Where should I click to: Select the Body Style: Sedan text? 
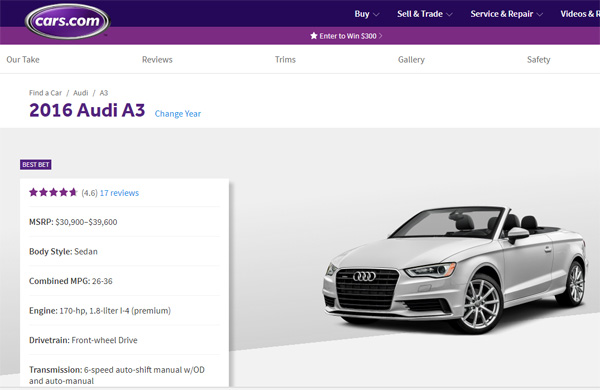point(64,251)
